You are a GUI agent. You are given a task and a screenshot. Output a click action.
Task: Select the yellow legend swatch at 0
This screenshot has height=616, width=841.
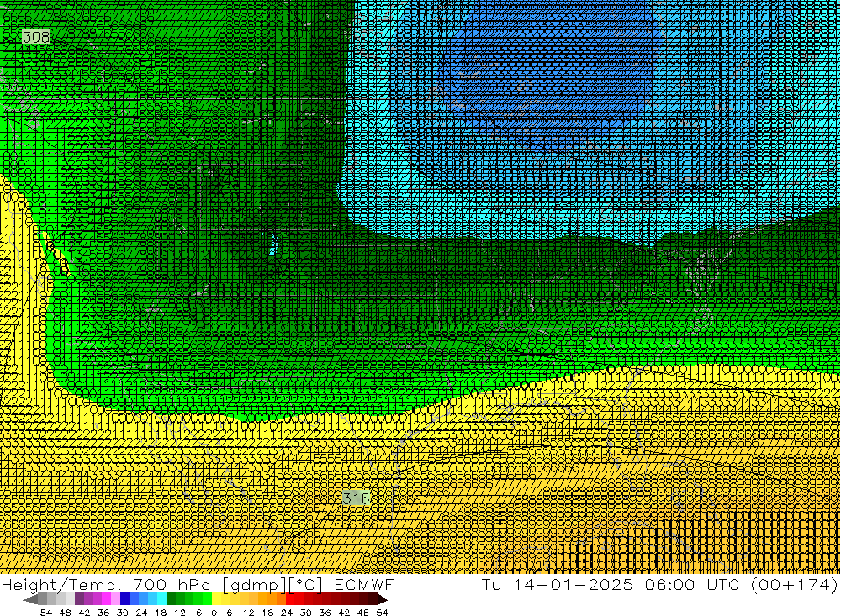216,599
